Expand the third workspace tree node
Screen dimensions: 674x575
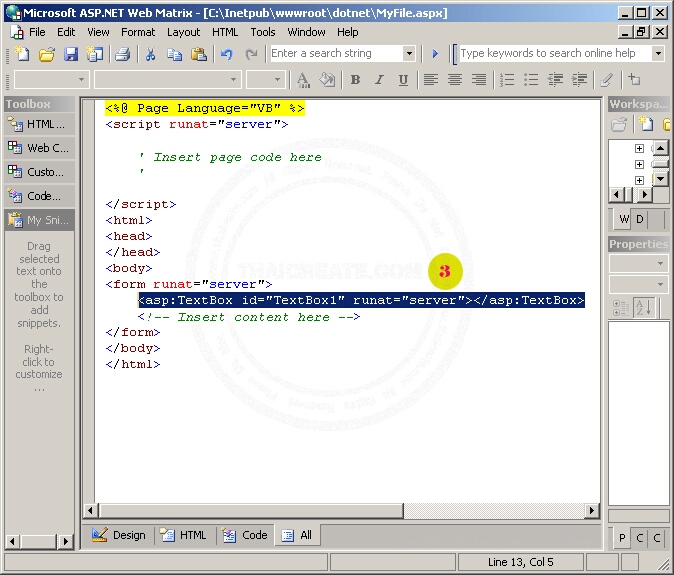point(639,180)
